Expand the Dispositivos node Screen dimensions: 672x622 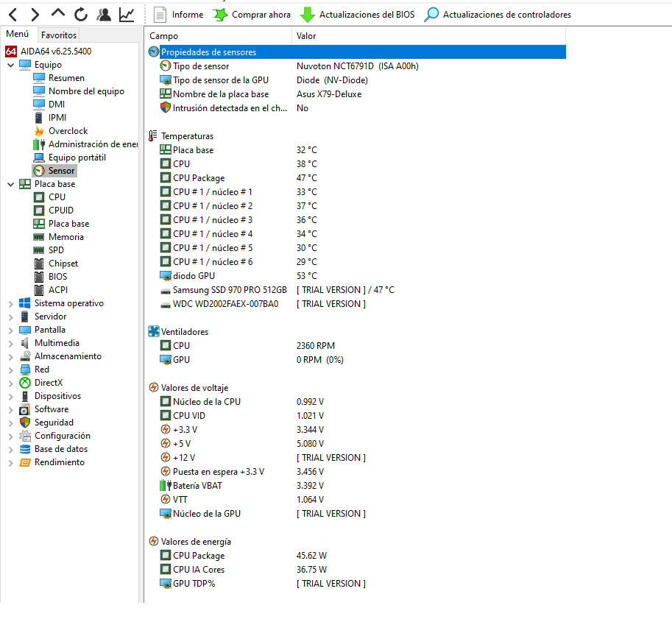click(11, 397)
